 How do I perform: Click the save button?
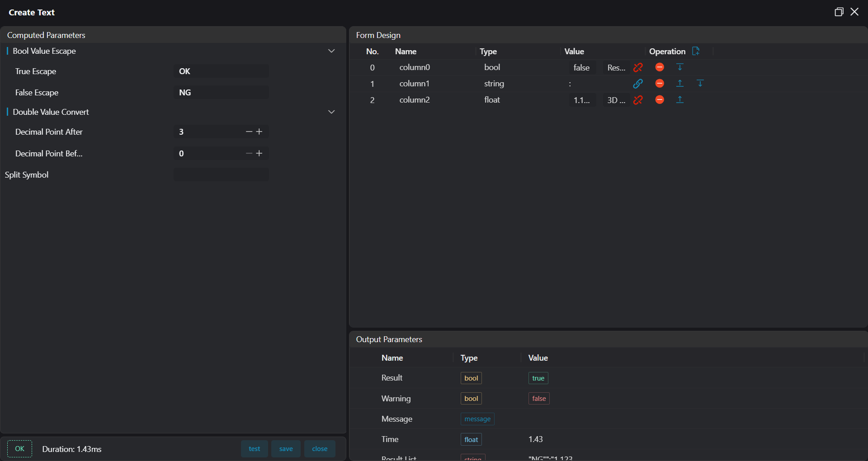[286, 449]
